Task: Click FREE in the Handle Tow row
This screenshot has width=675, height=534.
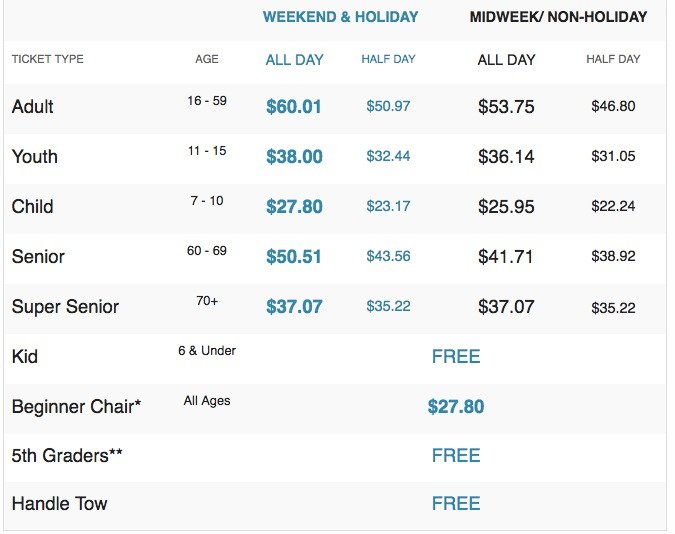Action: (456, 504)
